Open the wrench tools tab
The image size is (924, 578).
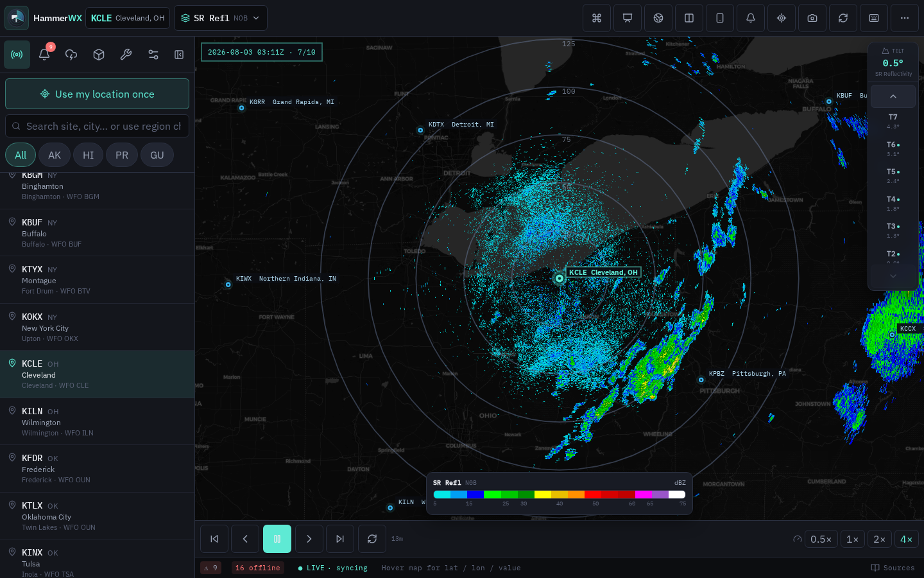[x=126, y=55]
